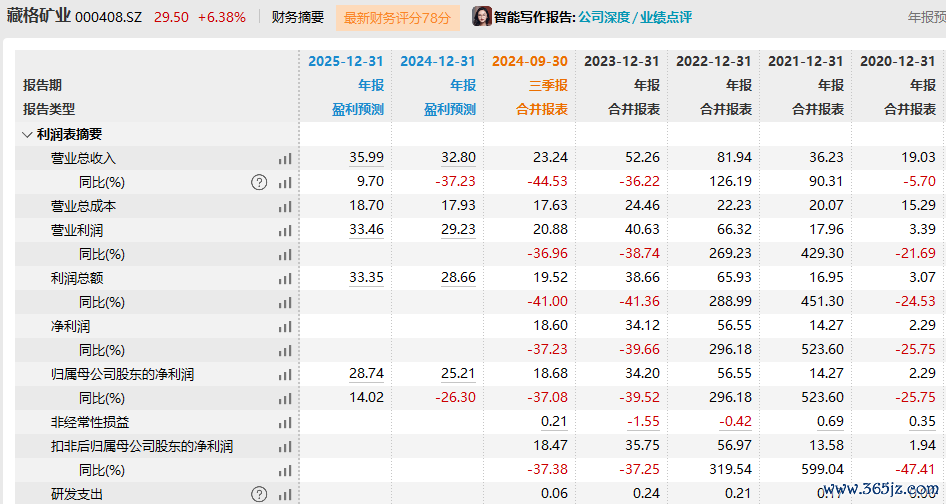Open chart icon for 非经常性损益 row
The height and width of the screenshot is (504, 946).
[x=285, y=423]
